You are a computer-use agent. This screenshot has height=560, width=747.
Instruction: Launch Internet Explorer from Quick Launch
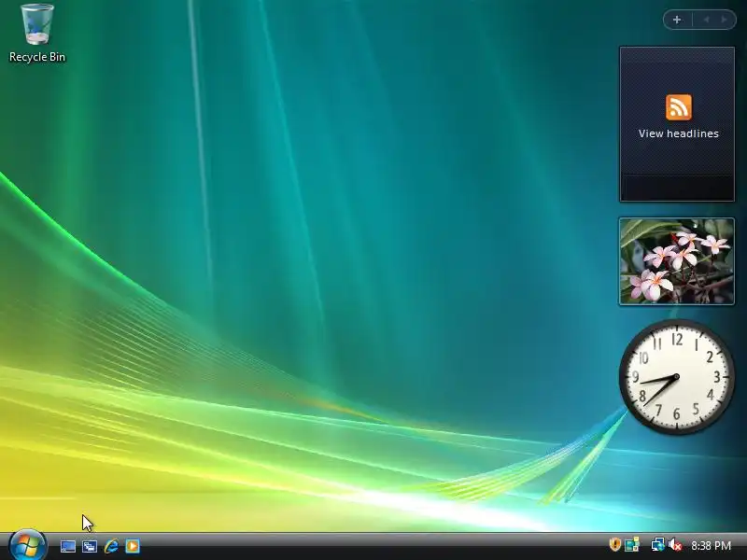[x=111, y=546]
